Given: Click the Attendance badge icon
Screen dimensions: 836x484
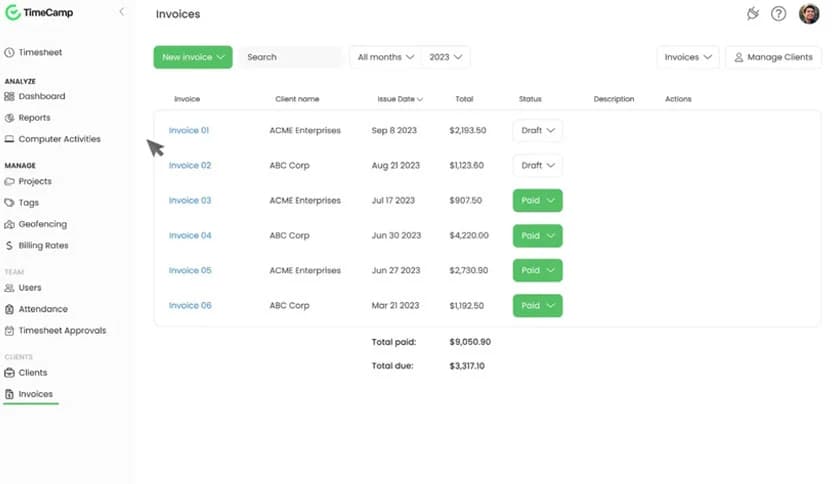Looking at the screenshot, I should [9, 309].
